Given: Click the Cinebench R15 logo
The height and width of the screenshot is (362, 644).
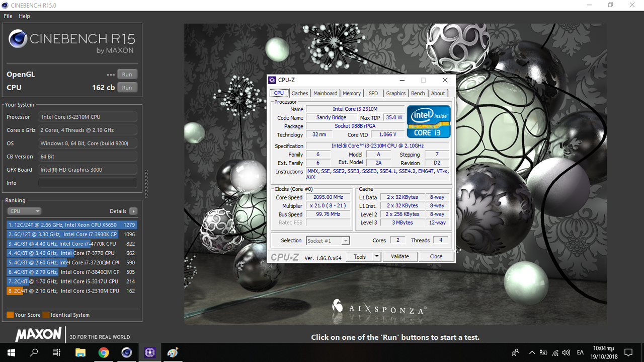Looking at the screenshot, I should pyautogui.click(x=72, y=41).
